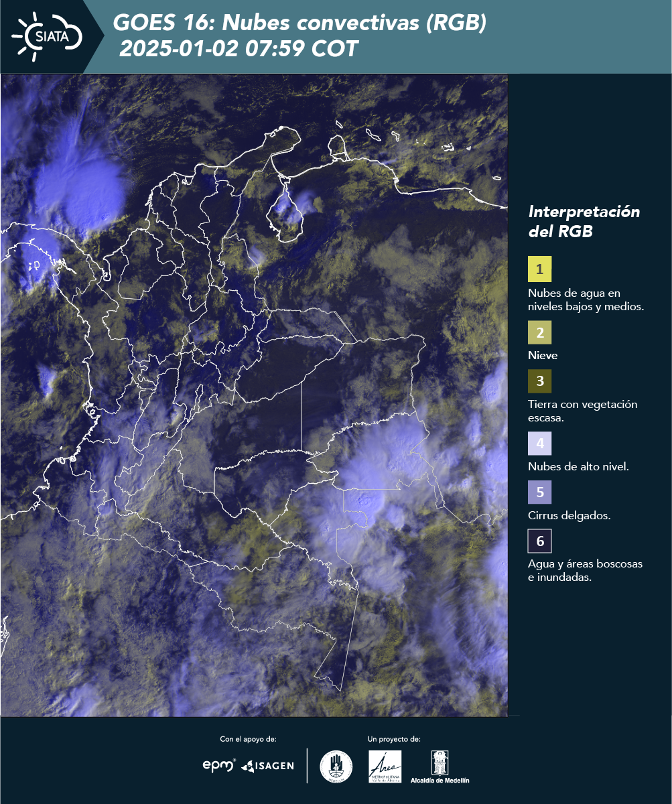The width and height of the screenshot is (672, 804).
Task: Click the 'Con el apoyo de:' text
Action: point(248,739)
